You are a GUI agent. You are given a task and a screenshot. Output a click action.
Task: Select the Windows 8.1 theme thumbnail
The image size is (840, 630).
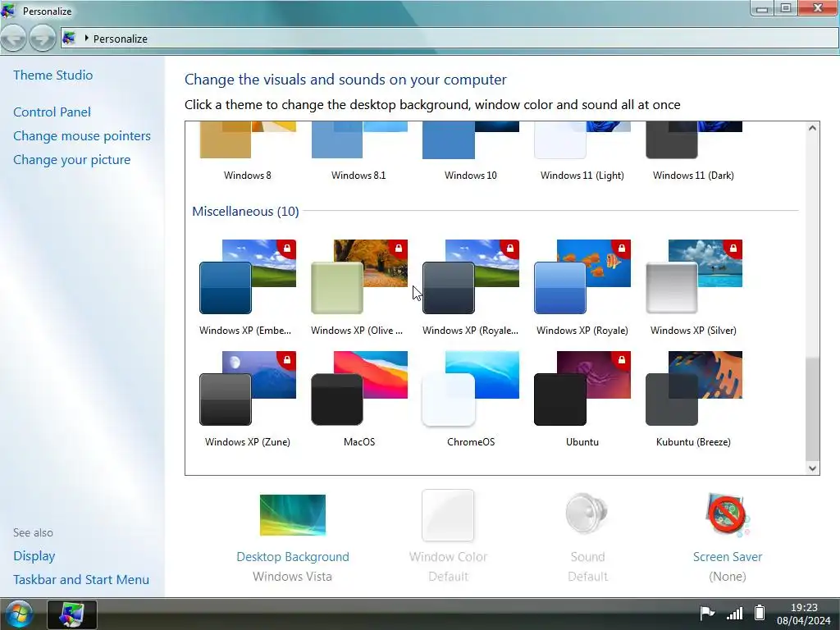click(359, 140)
